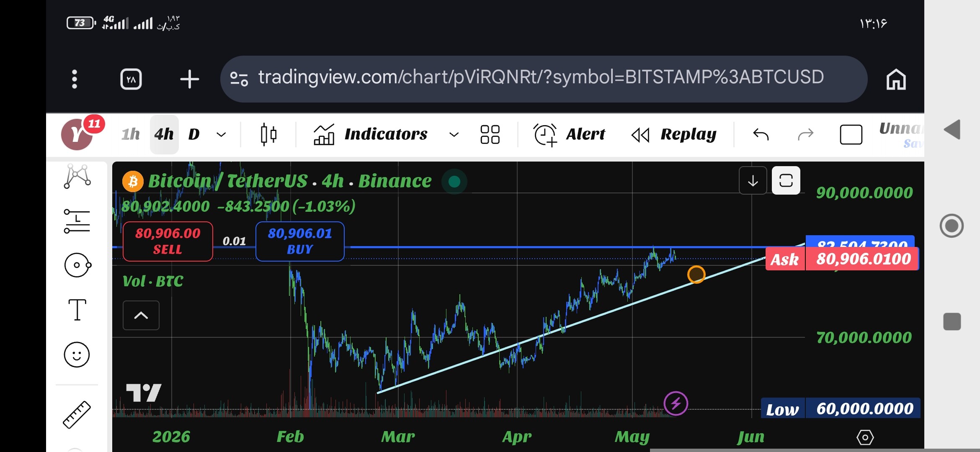Expand the timeframe dropdown chevron

point(221,134)
